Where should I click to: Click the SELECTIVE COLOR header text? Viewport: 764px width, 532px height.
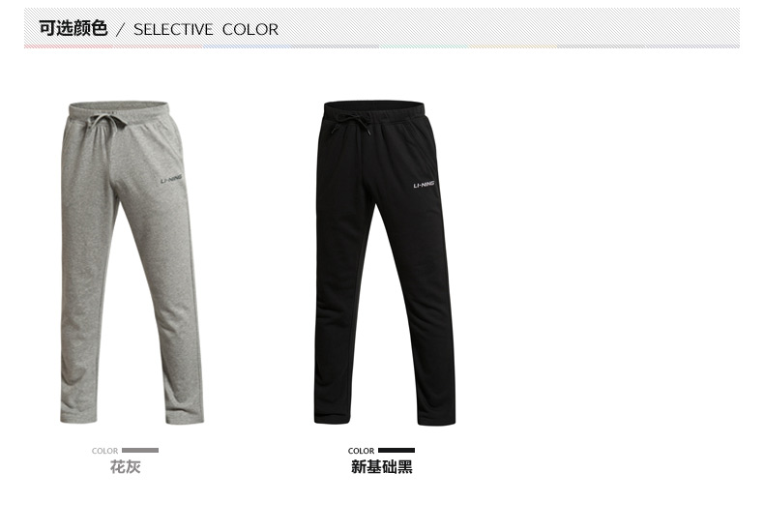(x=206, y=30)
